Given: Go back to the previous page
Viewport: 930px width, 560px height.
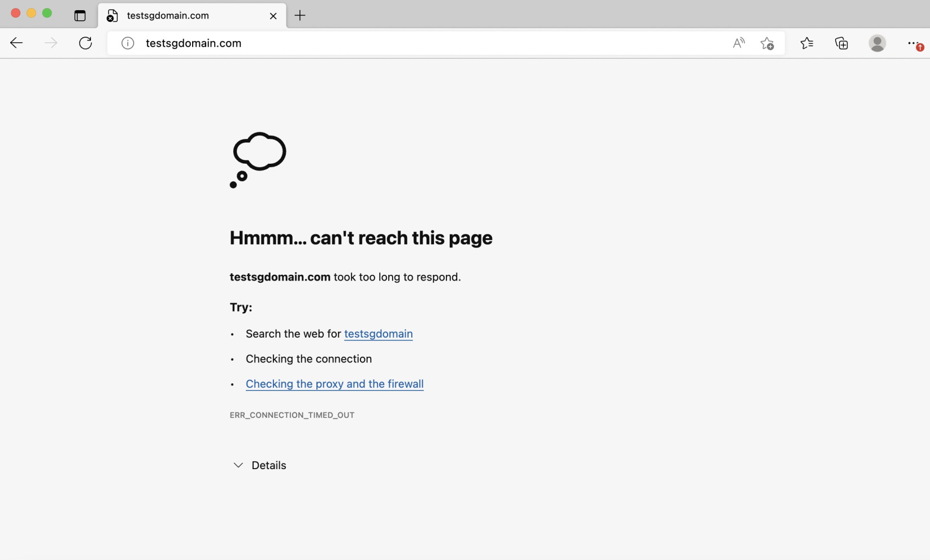Looking at the screenshot, I should pos(16,43).
